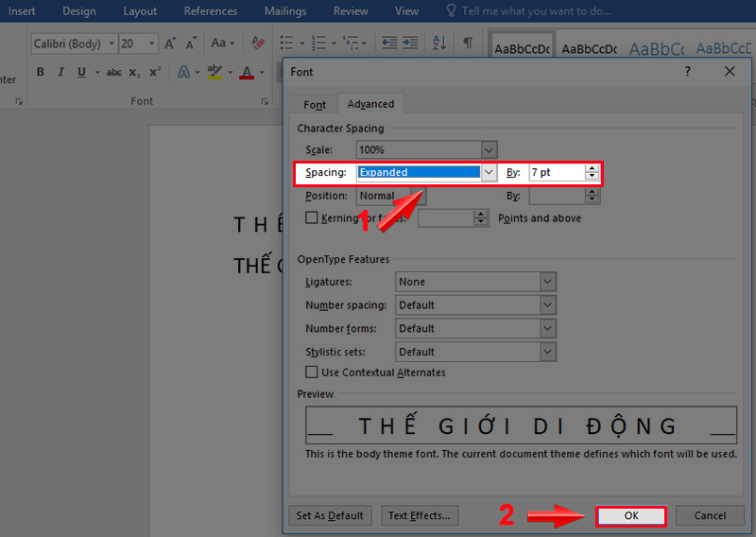756x537 pixels.
Task: Switch to the Font tab in dialog
Action: 315,105
